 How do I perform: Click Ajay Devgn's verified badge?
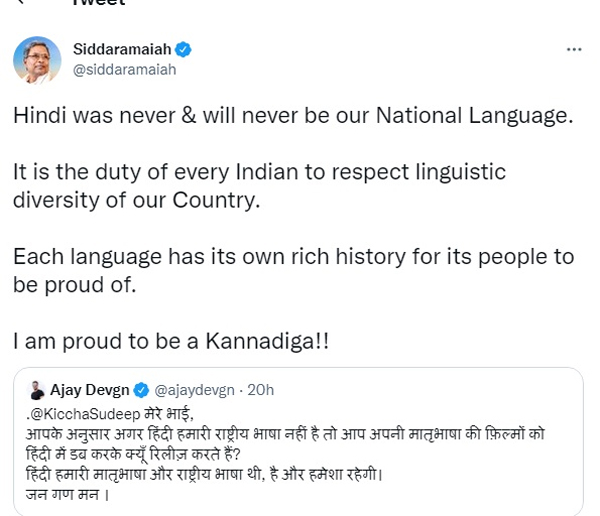point(142,390)
